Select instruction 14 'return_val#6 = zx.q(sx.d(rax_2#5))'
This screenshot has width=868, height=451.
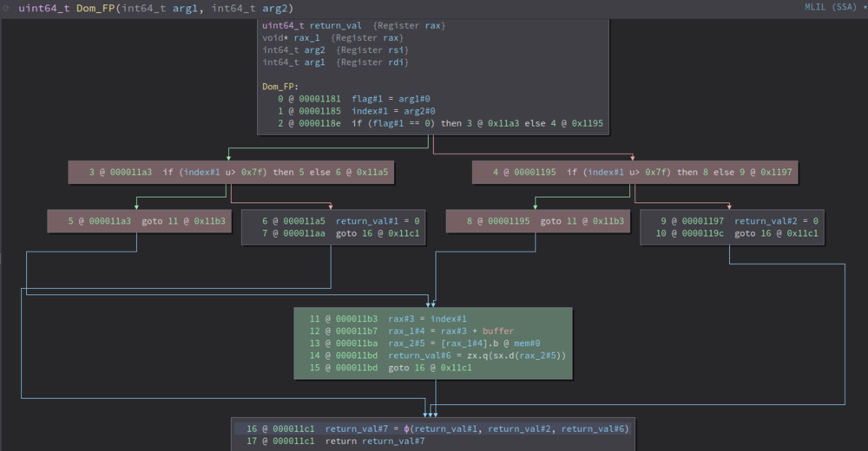tap(437, 356)
